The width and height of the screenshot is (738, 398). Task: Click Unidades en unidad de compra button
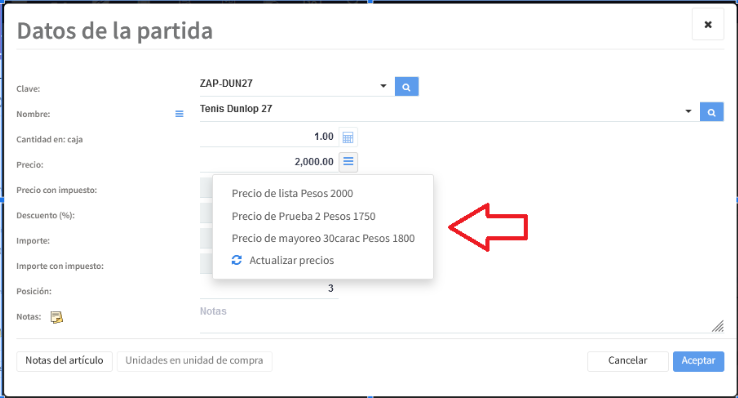tap(194, 361)
